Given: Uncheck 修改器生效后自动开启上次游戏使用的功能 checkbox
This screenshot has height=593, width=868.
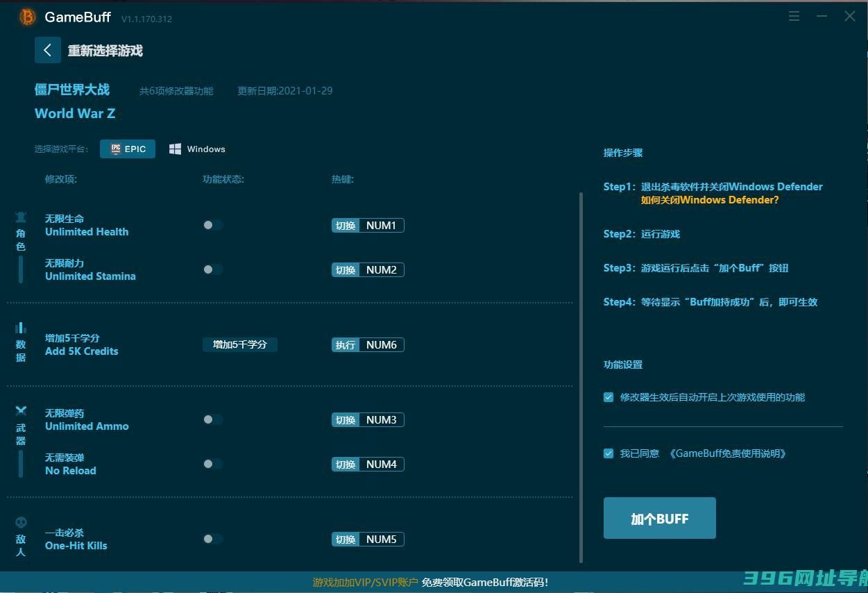Looking at the screenshot, I should coord(609,397).
